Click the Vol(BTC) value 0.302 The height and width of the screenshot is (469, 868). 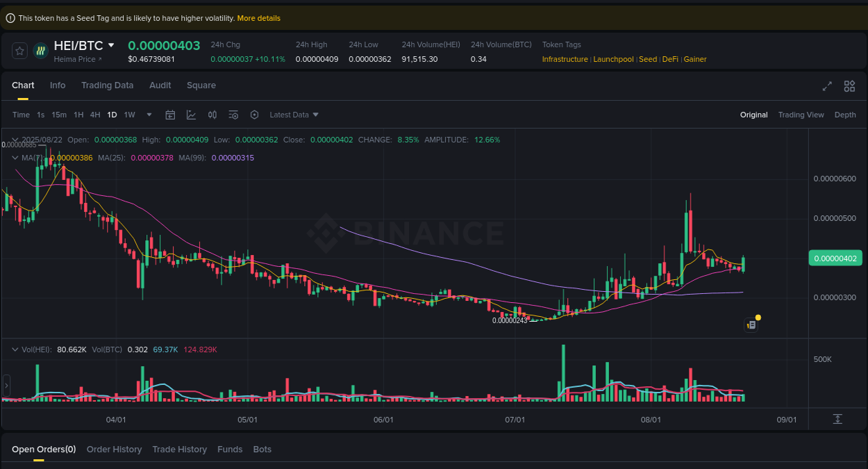(137, 349)
